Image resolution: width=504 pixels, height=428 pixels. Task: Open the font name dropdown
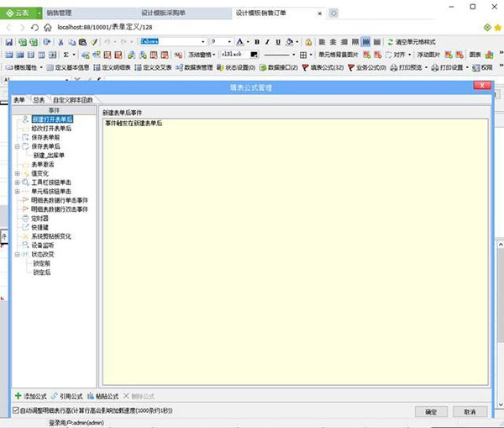coord(202,41)
